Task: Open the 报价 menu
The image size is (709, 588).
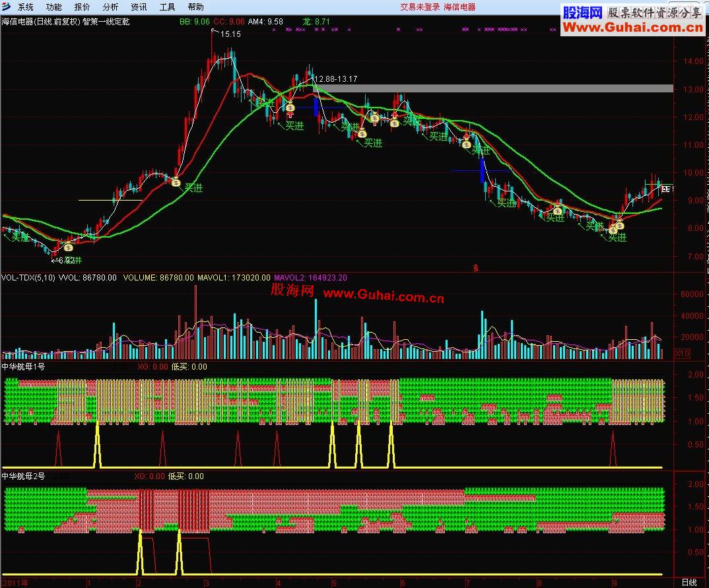Action: 83,7
